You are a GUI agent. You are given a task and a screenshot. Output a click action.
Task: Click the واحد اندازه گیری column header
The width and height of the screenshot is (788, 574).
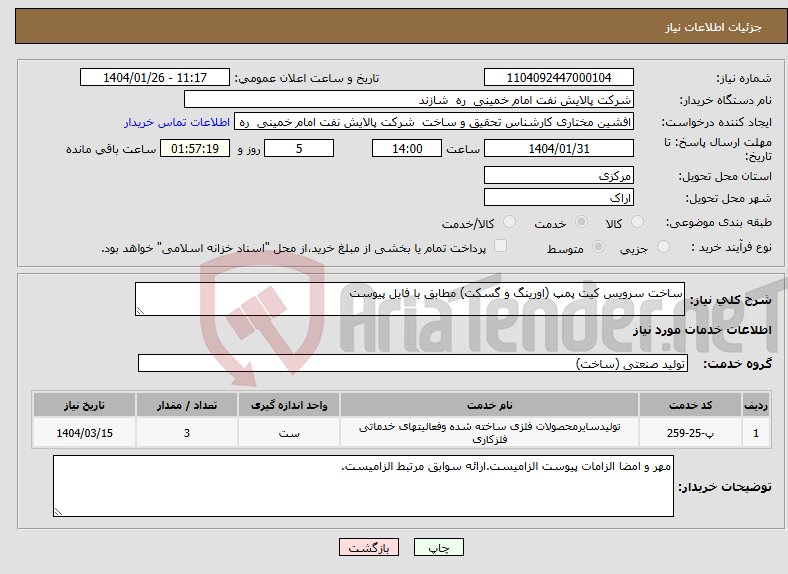(289, 405)
